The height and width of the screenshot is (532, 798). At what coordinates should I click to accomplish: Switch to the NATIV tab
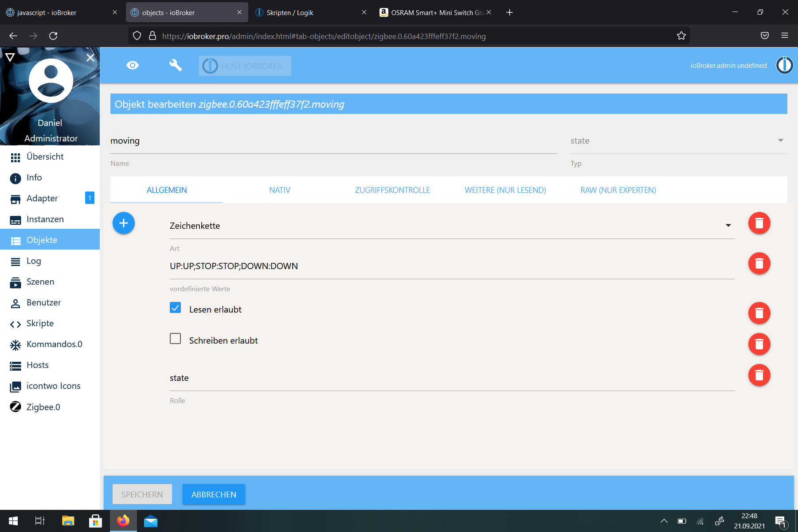tap(280, 190)
